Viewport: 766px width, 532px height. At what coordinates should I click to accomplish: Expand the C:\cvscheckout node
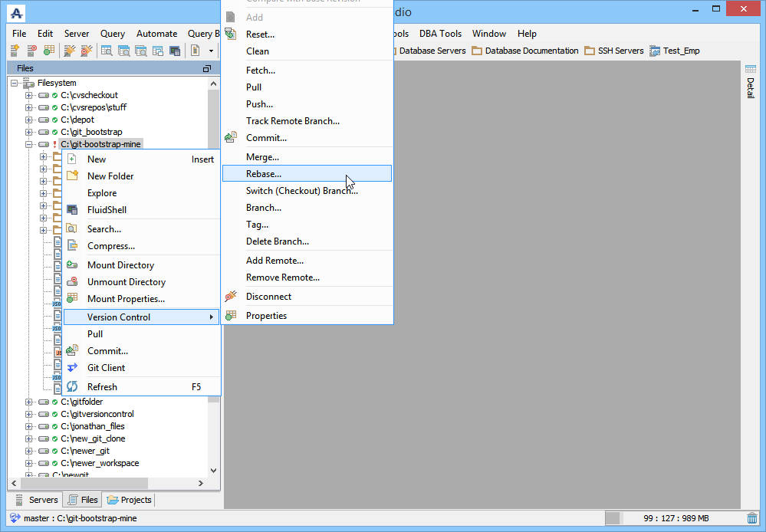point(29,95)
